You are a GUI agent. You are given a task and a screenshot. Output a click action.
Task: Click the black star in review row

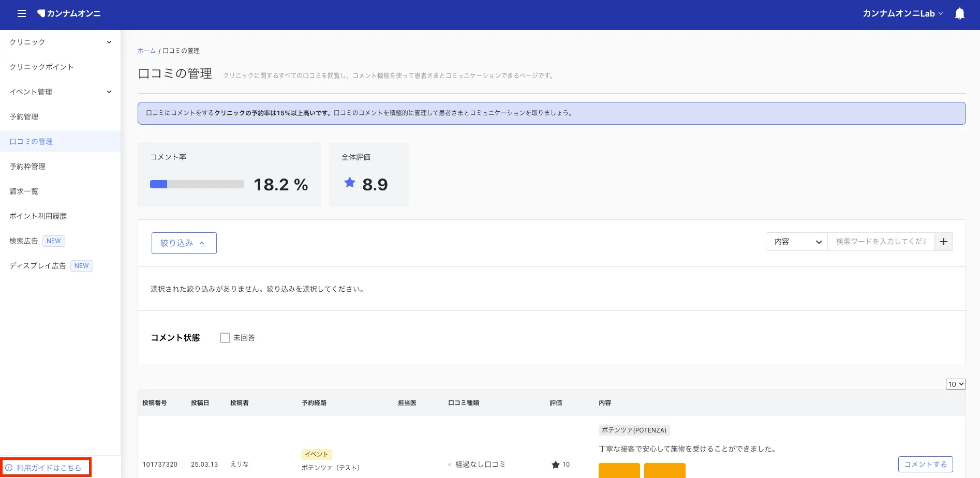pos(556,465)
